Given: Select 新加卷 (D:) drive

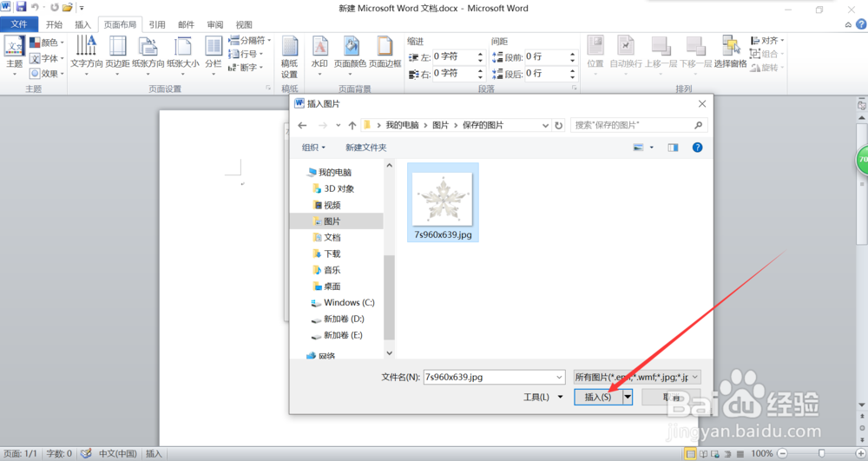Looking at the screenshot, I should [x=344, y=319].
